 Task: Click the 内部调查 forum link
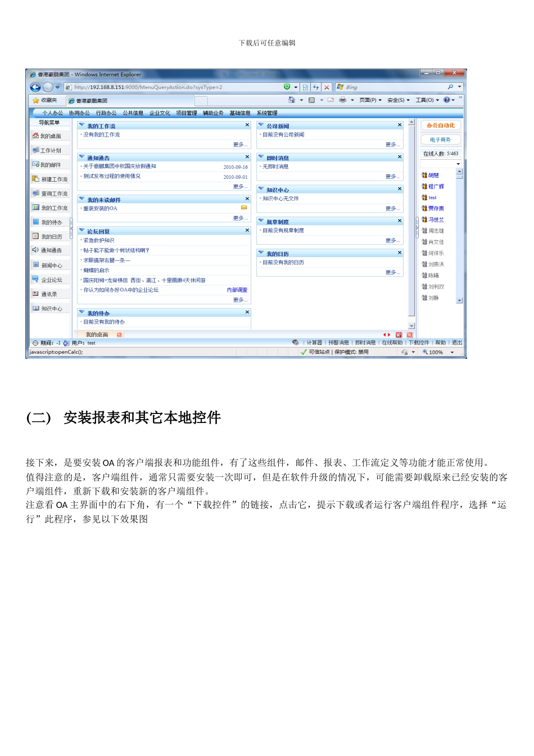click(x=237, y=290)
